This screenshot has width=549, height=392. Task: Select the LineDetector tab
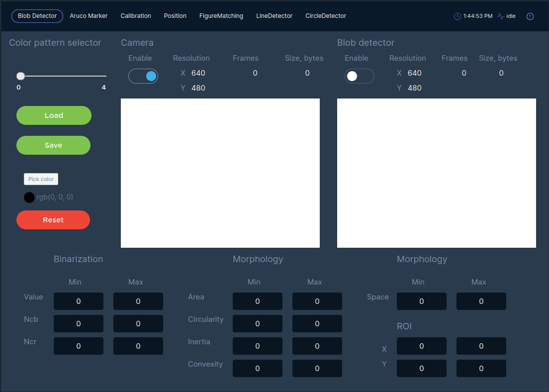click(x=274, y=16)
